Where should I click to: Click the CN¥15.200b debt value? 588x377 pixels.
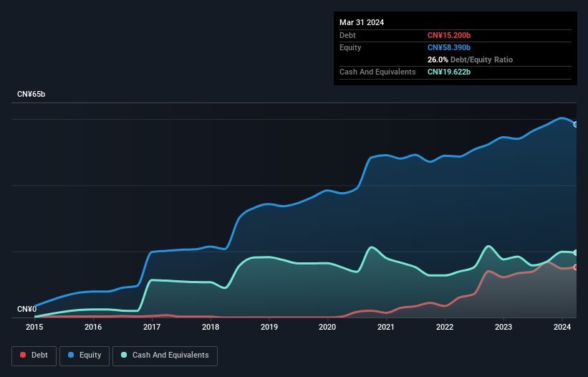click(x=449, y=35)
